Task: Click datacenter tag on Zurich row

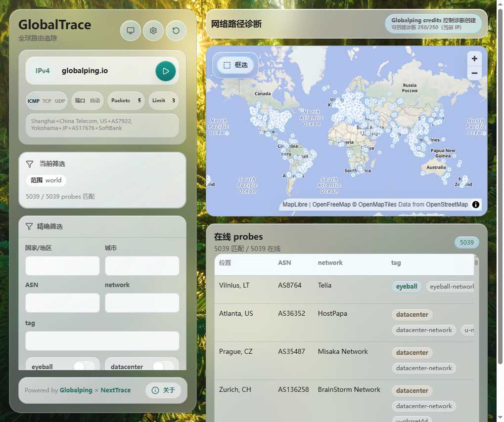Action: pyautogui.click(x=412, y=390)
